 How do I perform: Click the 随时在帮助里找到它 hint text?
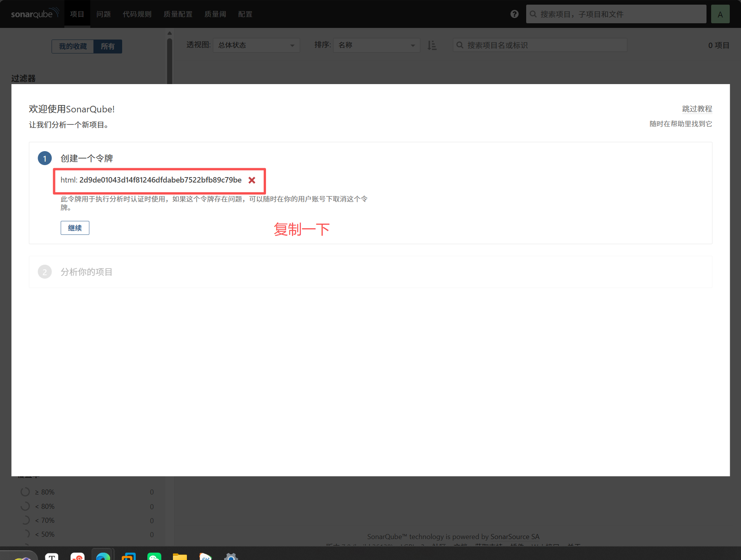tap(681, 124)
